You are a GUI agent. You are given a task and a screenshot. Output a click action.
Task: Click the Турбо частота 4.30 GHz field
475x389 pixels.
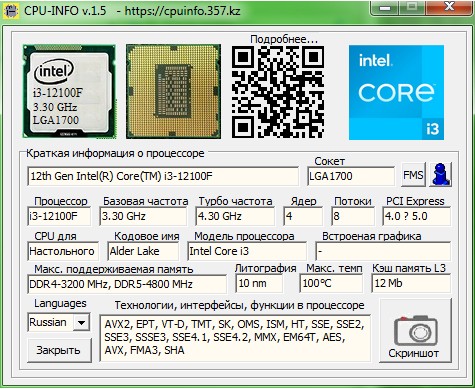click(235, 216)
